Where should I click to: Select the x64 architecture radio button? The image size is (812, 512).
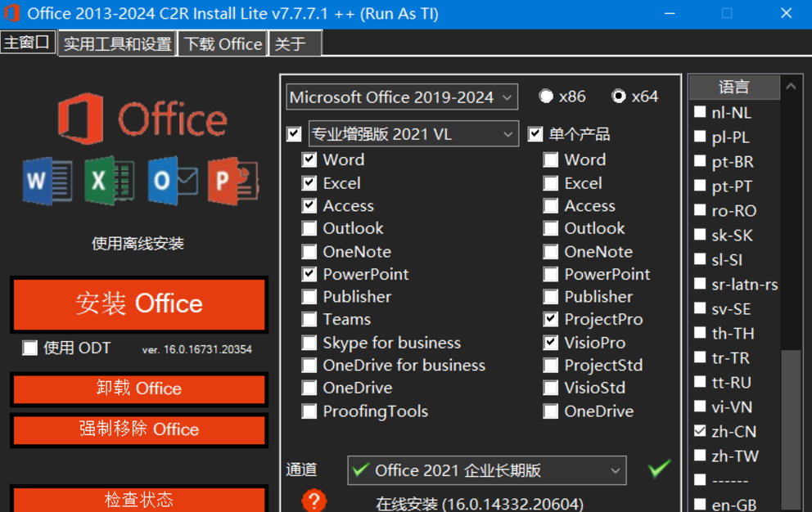(618, 97)
